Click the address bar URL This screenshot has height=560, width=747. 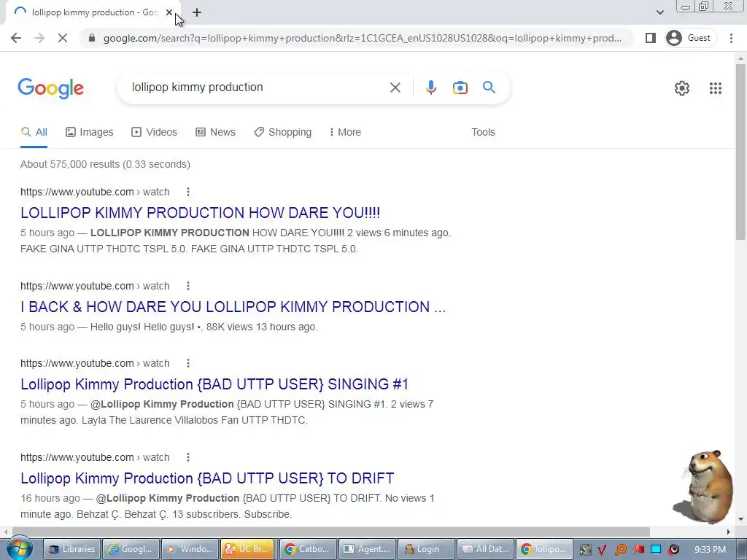[x=362, y=38]
